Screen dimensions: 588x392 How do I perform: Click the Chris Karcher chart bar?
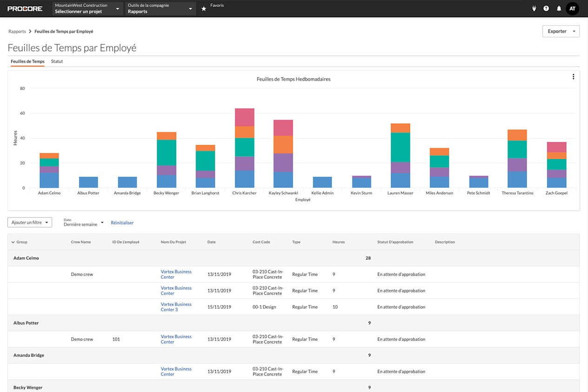[244, 148]
